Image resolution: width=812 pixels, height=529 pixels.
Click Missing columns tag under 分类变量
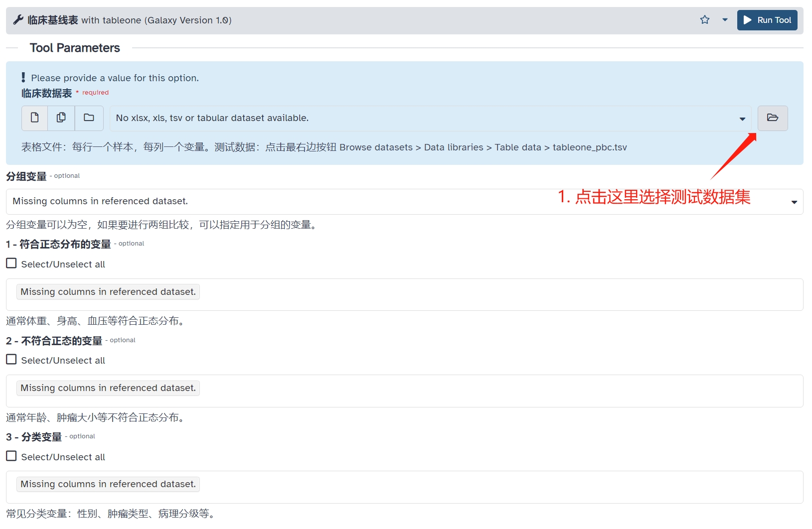click(108, 484)
